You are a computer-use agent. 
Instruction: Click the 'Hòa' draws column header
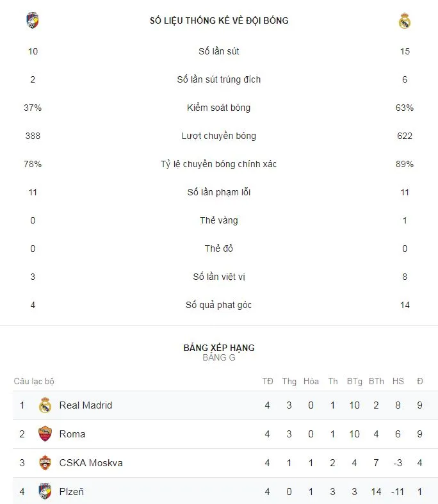(x=311, y=381)
